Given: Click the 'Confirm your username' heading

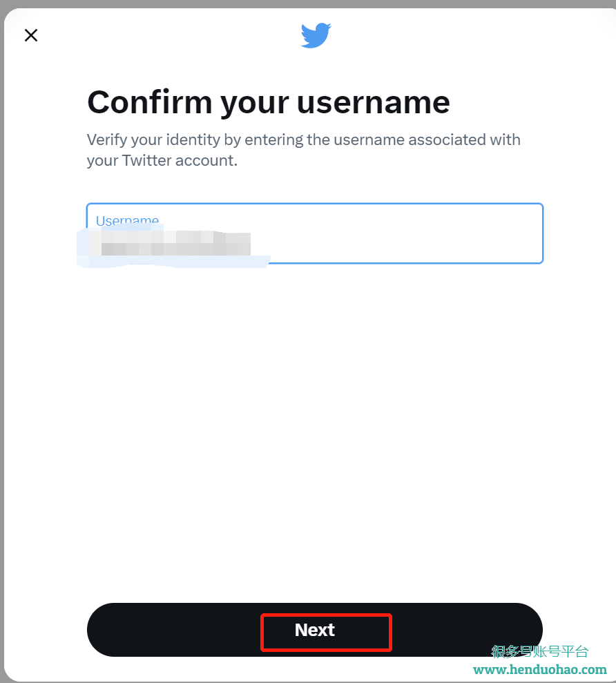Looking at the screenshot, I should coord(268,102).
